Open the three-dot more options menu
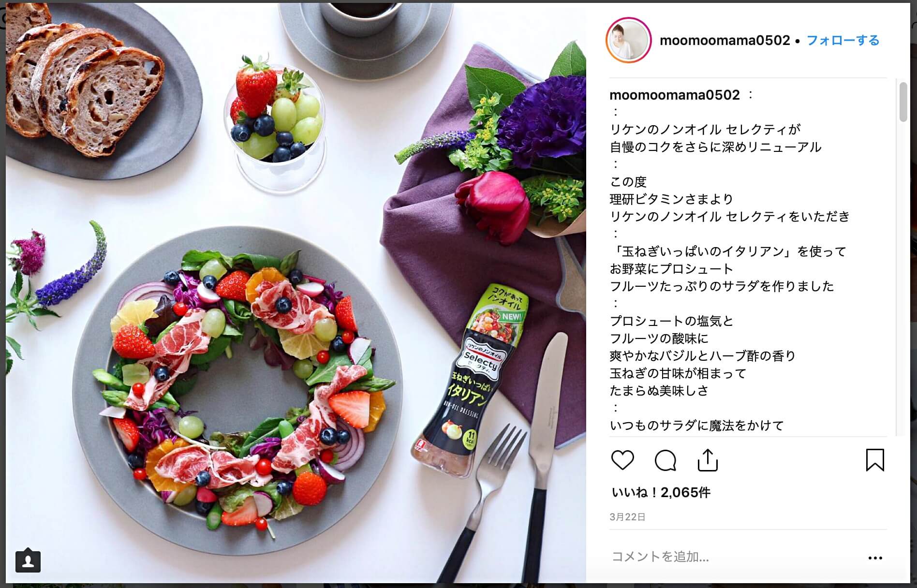Viewport: 917px width, 588px height. tap(875, 558)
